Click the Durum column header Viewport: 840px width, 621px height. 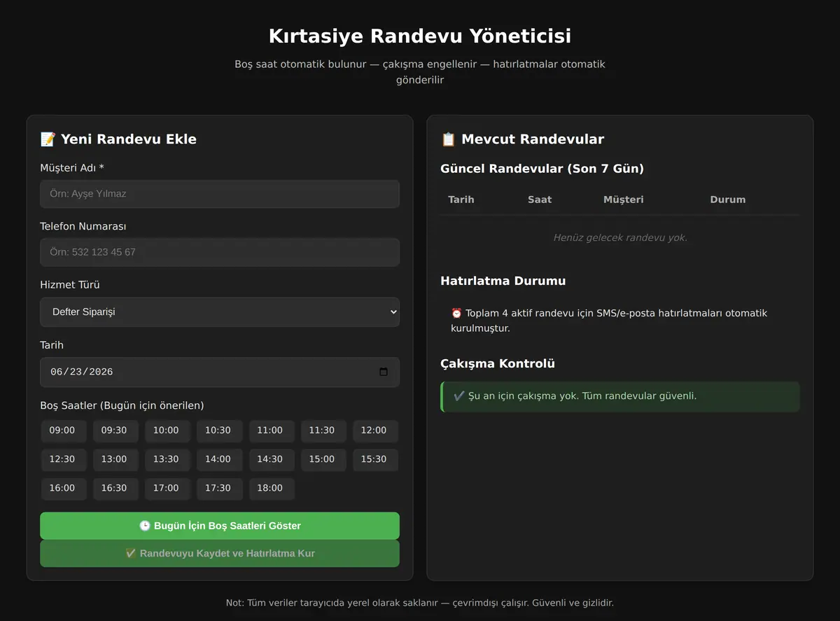[x=728, y=200]
